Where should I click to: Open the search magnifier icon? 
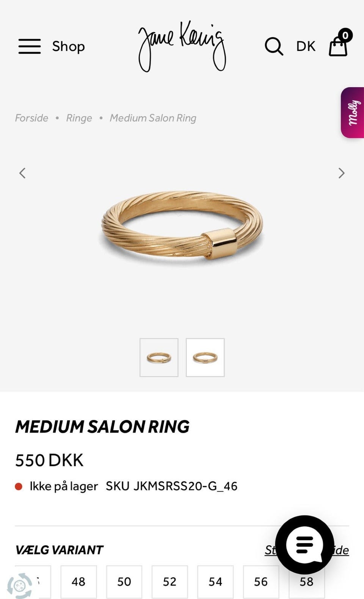point(274,46)
